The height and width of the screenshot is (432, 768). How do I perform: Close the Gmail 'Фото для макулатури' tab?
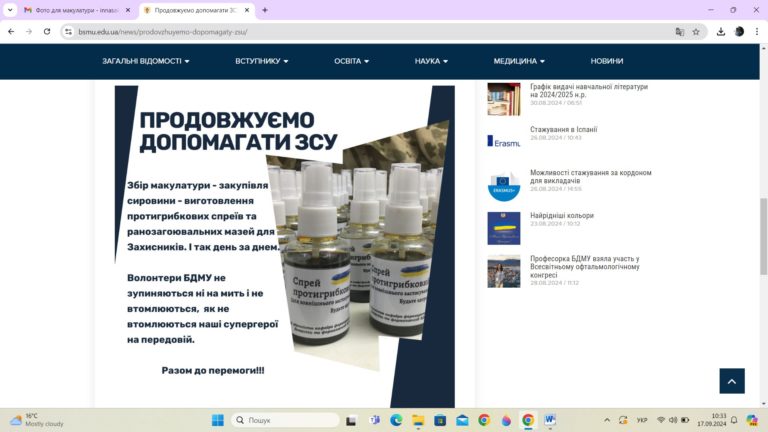(x=128, y=10)
